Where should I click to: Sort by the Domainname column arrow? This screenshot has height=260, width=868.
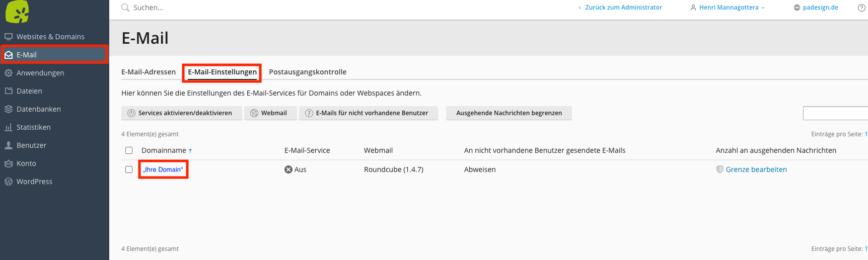tap(190, 151)
